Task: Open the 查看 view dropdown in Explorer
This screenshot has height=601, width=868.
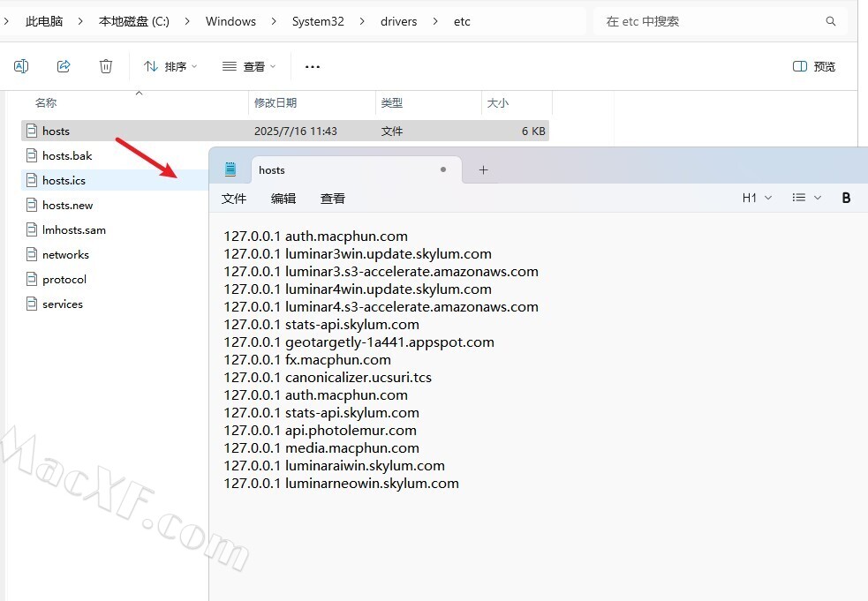Action: pyautogui.click(x=248, y=66)
